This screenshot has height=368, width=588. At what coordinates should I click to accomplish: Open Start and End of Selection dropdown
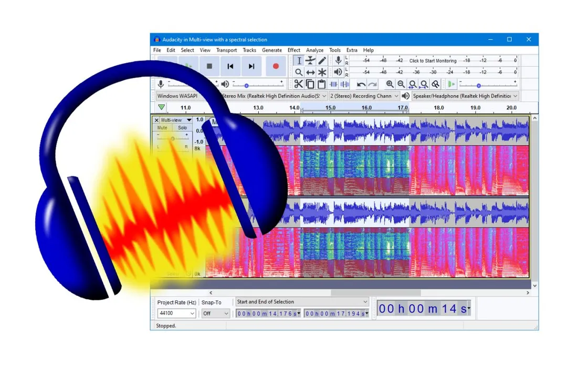(x=302, y=302)
